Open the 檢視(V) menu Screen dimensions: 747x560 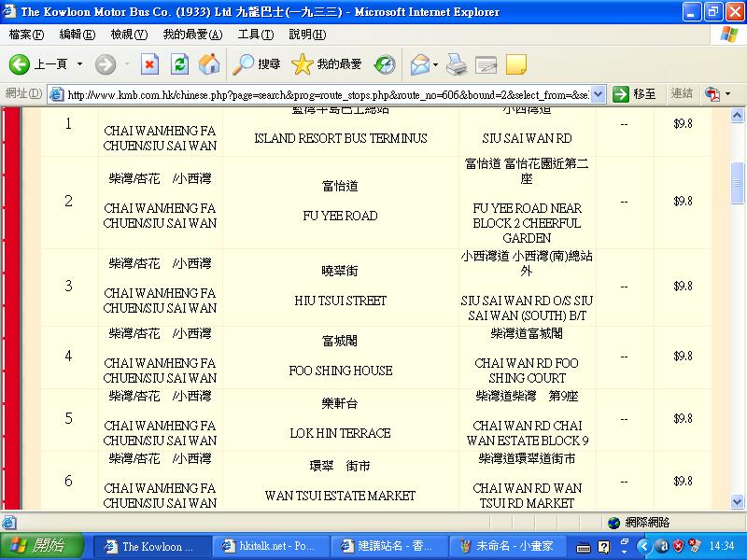129,35
